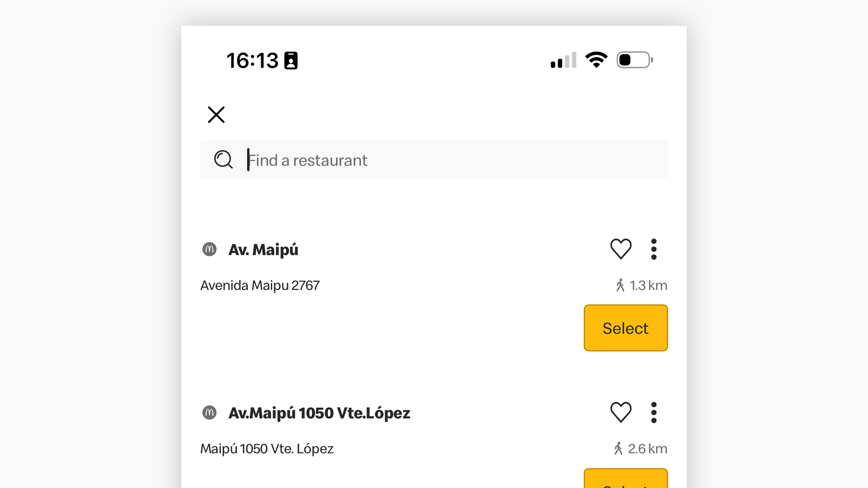The height and width of the screenshot is (488, 868).
Task: Select the Av. Maipú restaurant
Action: click(625, 328)
